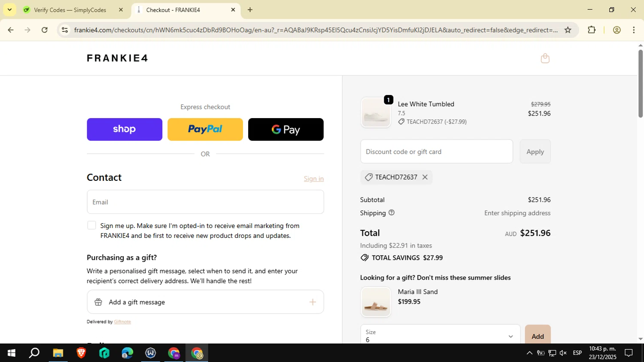Reload the checkout page

(44, 30)
